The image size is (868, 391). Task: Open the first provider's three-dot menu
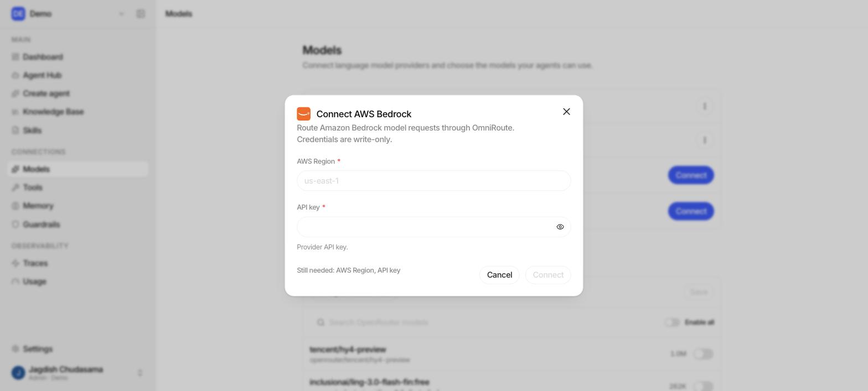click(x=705, y=106)
